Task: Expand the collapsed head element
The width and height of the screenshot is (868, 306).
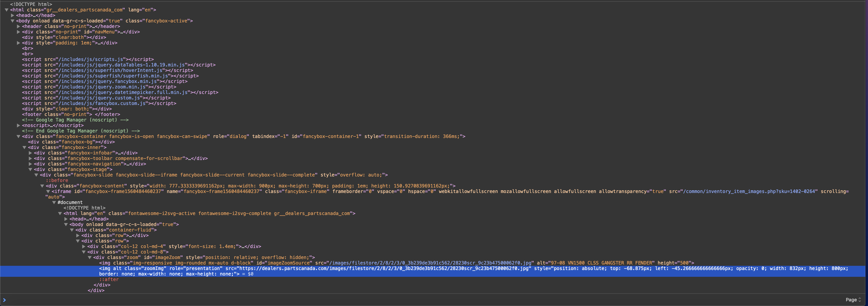Action: coord(13,15)
